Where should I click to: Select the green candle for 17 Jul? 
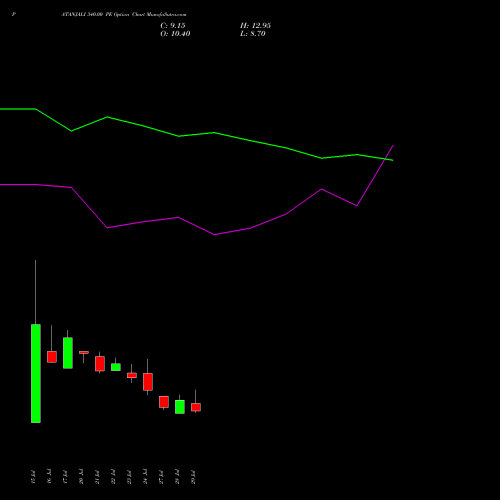click(x=68, y=353)
